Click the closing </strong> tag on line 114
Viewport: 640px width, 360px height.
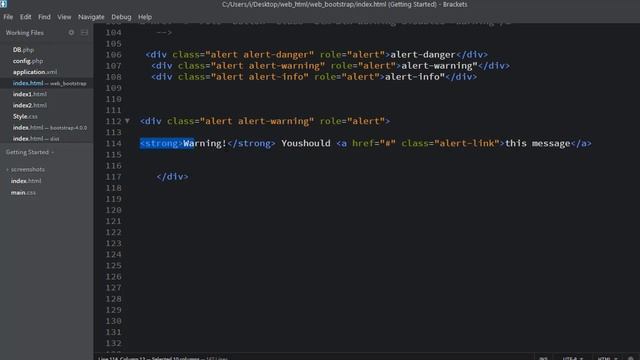pyautogui.click(x=251, y=143)
